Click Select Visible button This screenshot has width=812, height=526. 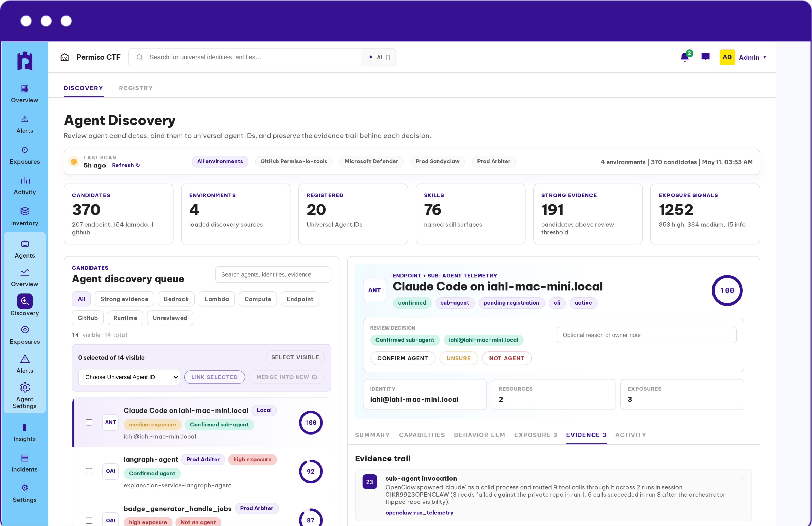295,358
